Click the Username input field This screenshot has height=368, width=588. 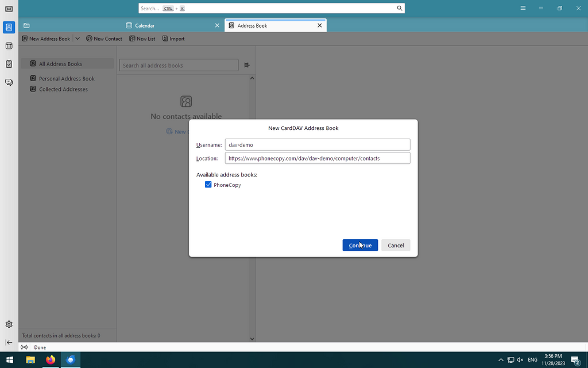tap(317, 145)
